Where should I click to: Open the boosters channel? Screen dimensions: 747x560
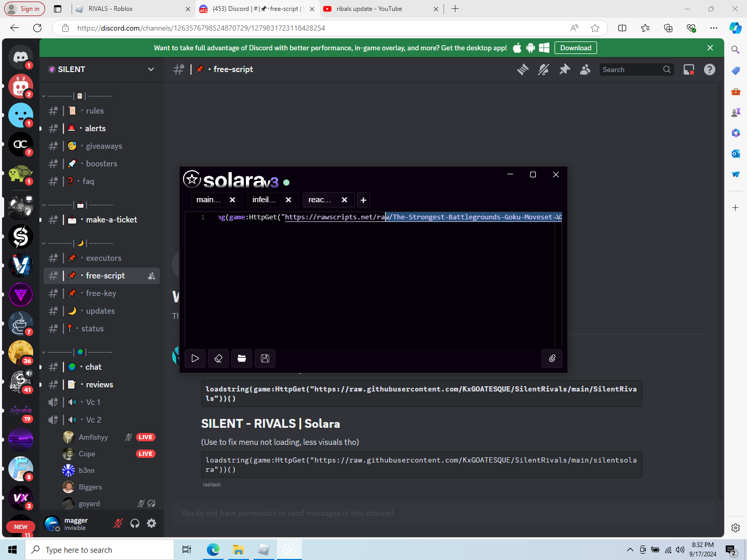(x=102, y=164)
